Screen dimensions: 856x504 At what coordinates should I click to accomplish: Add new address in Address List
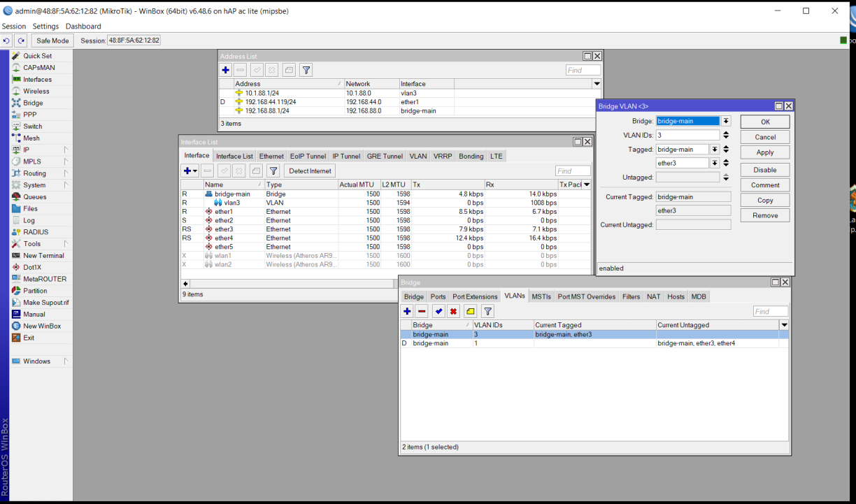225,70
